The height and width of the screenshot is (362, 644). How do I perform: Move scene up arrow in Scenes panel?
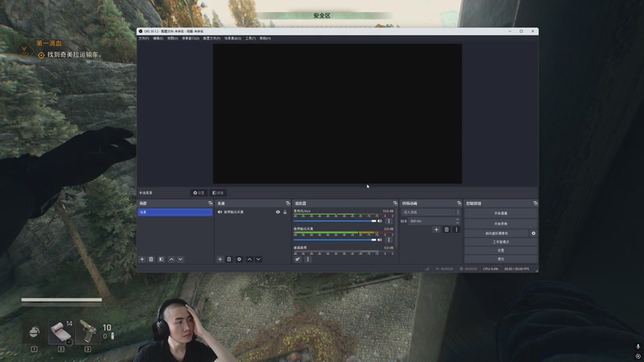point(171,259)
